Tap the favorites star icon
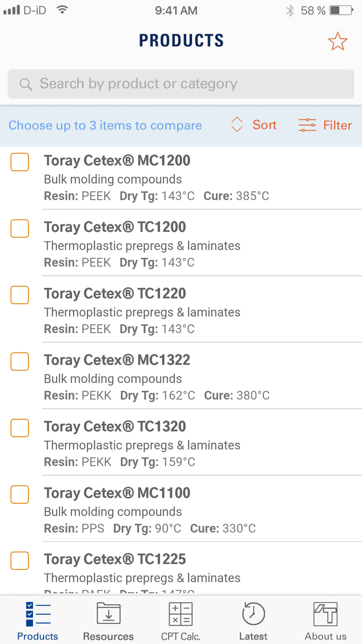The width and height of the screenshot is (362, 644). pyautogui.click(x=337, y=41)
